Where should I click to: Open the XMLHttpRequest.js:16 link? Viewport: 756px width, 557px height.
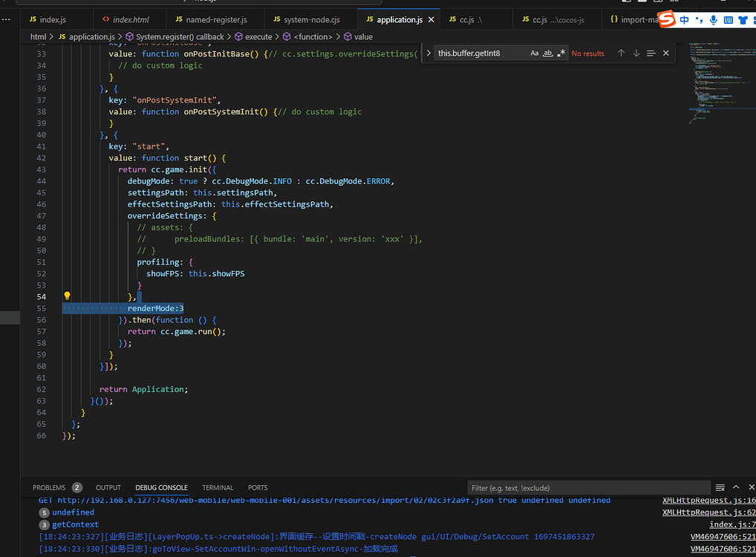pos(708,500)
